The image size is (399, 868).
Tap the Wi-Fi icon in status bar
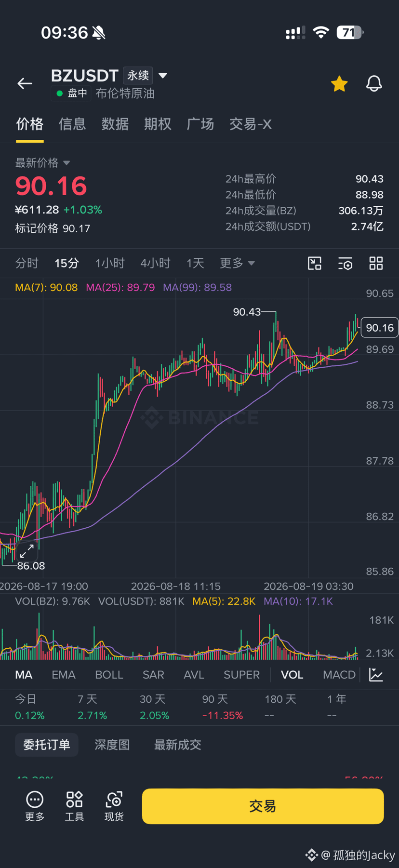coord(321,32)
